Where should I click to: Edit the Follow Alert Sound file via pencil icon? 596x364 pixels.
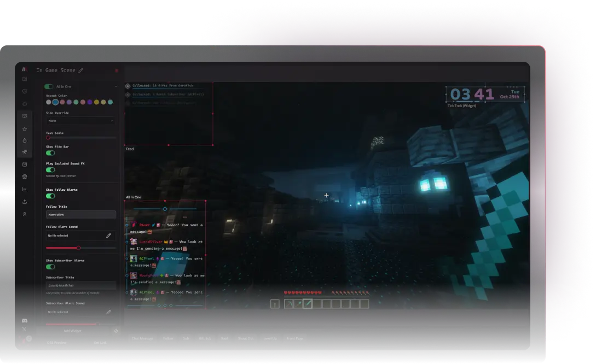108,236
